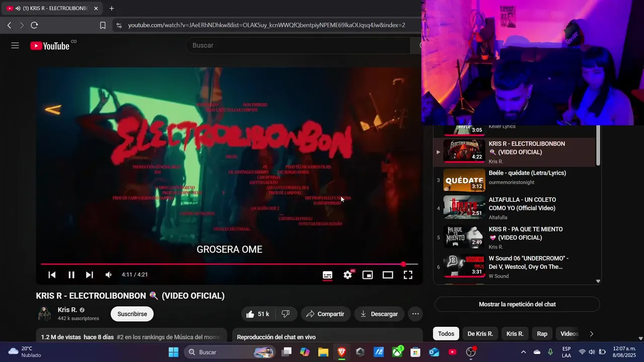Click the progress bar scrubber handle
The image size is (644, 362).
[404, 264]
